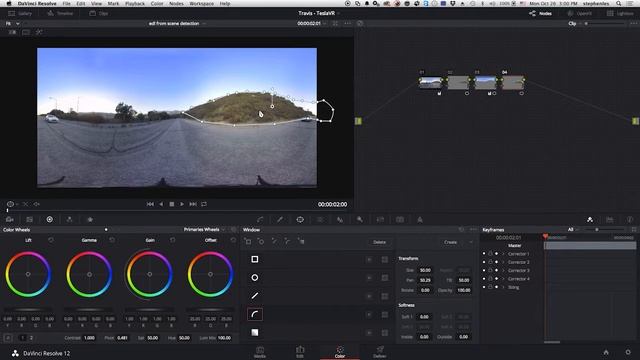Toggle the Nodes panel button
This screenshot has height=360, width=640.
pos(540,13)
